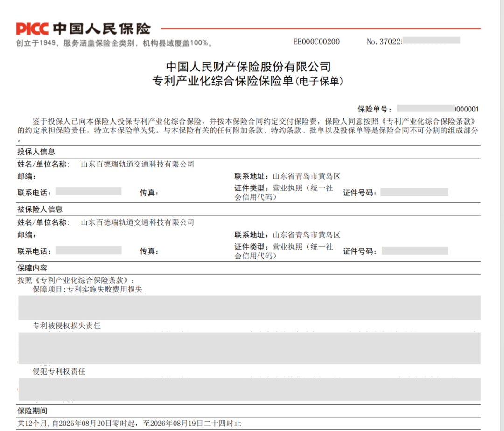Click the preamble paragraph starting 鉴于投保人

tap(248, 130)
